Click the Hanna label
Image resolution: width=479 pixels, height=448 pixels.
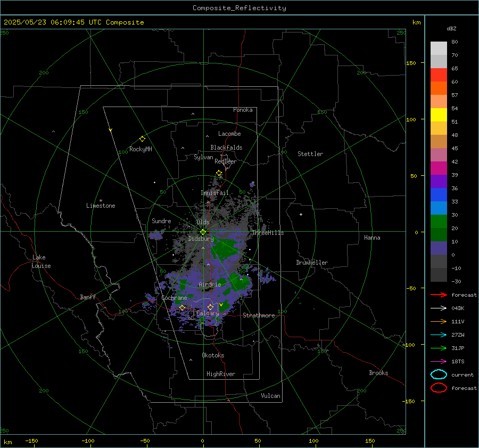372,238
